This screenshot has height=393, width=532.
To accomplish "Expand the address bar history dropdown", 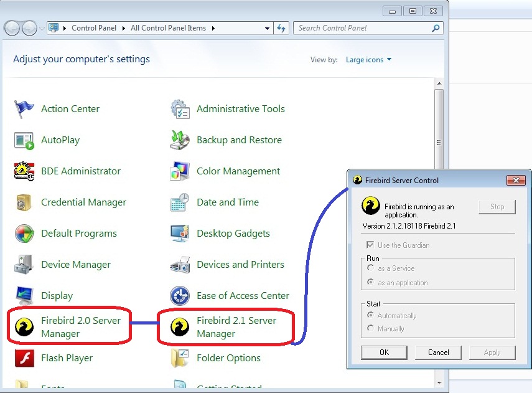I will (x=268, y=29).
